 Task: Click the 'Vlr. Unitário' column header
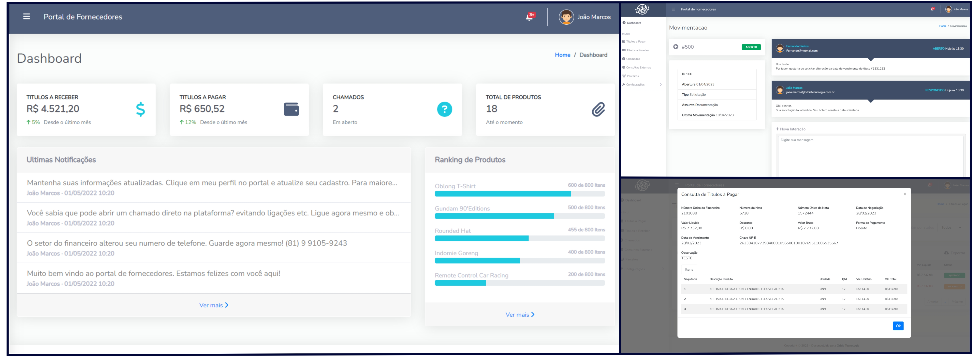point(863,279)
